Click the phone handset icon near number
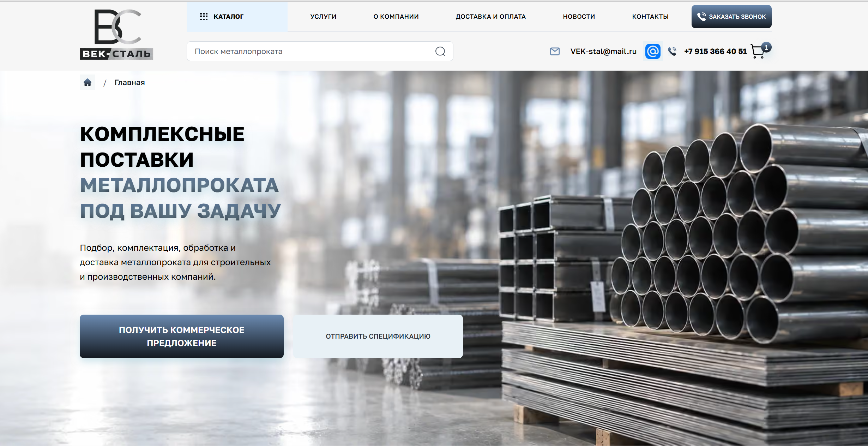868x446 pixels. [x=672, y=52]
